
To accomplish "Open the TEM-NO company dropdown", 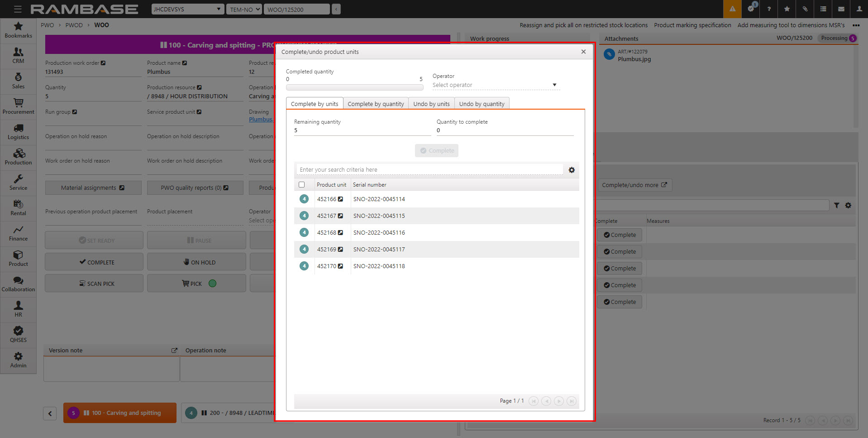I will pos(244,9).
